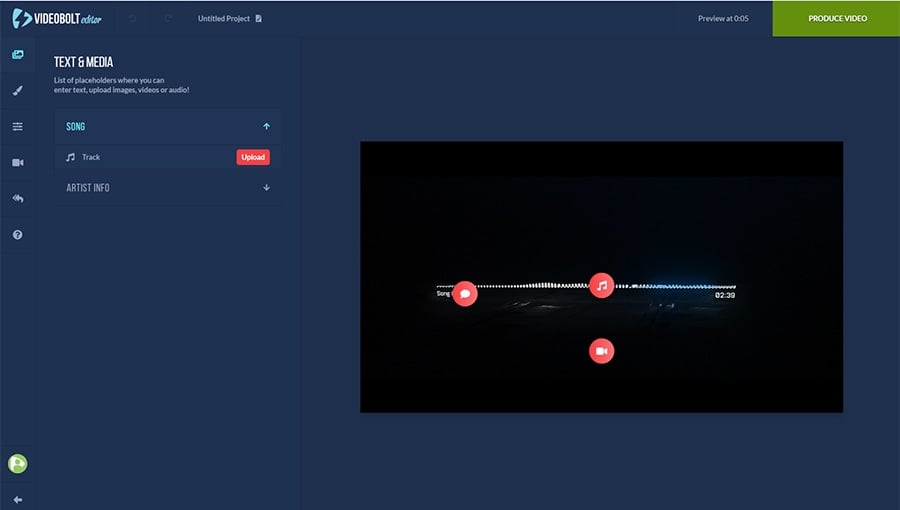This screenshot has height=510, width=900.
Task: Collapse the Song section
Action: tap(266, 127)
